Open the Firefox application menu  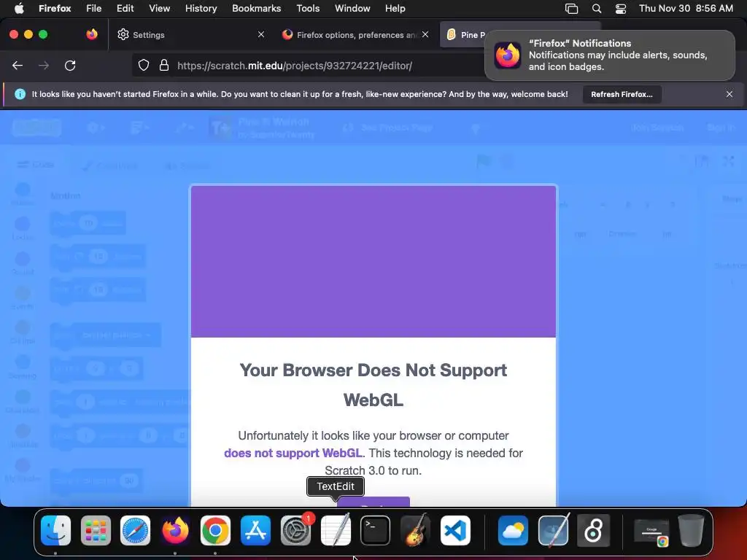coord(55,9)
